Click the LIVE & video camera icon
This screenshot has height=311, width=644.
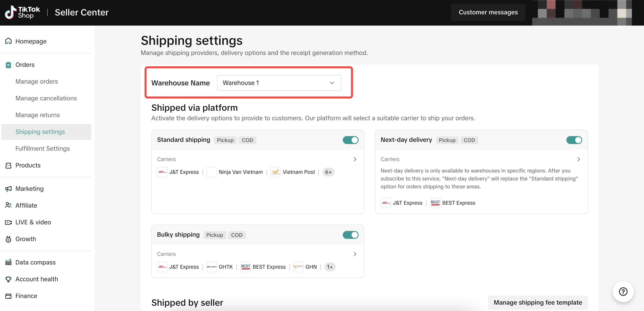pos(8,222)
